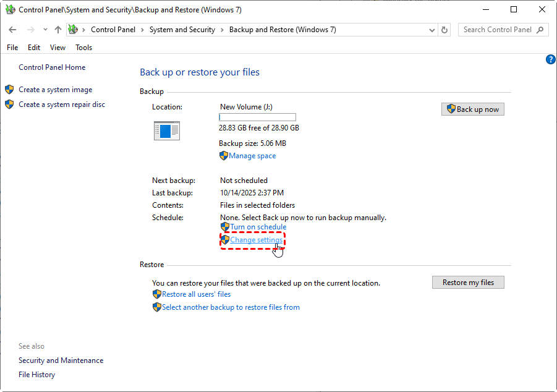Image resolution: width=557 pixels, height=392 pixels.
Task: Open the help question mark icon
Action: (551, 59)
